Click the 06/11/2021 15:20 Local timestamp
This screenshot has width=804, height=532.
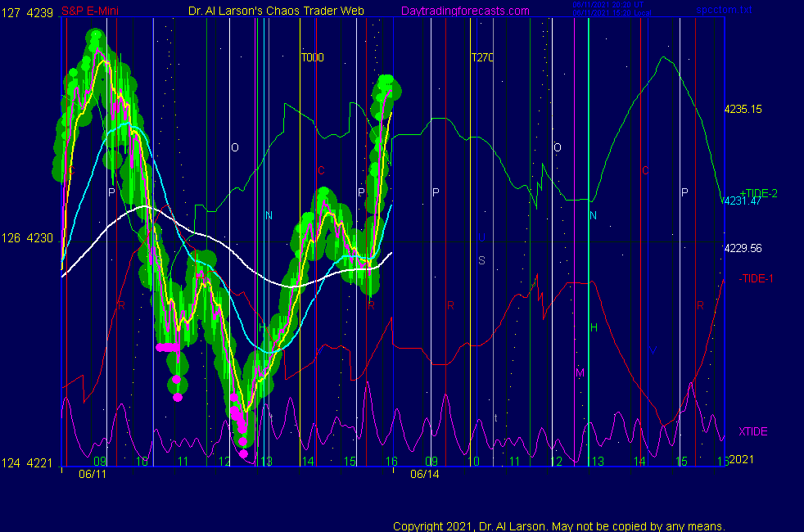pos(612,12)
